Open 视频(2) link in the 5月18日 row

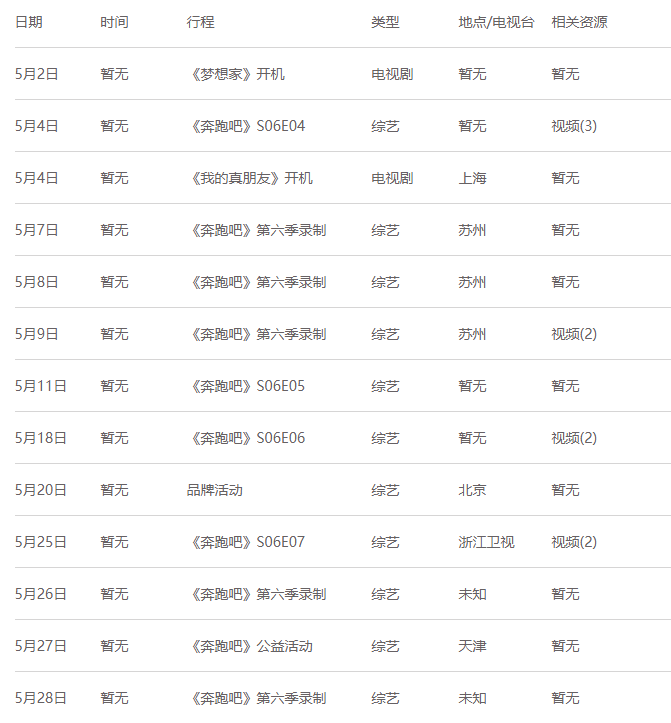573,438
